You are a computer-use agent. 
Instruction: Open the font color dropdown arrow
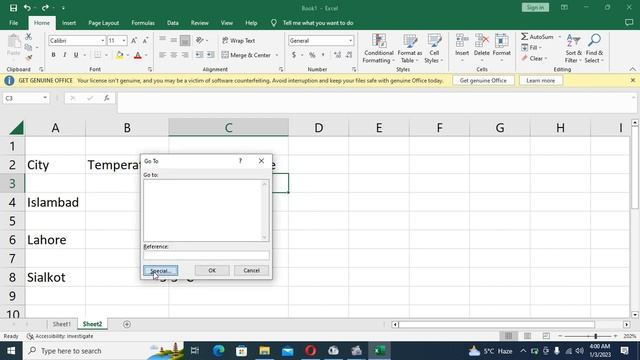click(146, 55)
